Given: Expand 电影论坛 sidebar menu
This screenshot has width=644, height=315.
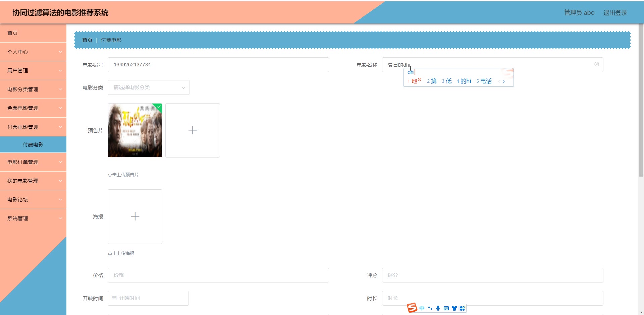Looking at the screenshot, I should coord(33,200).
